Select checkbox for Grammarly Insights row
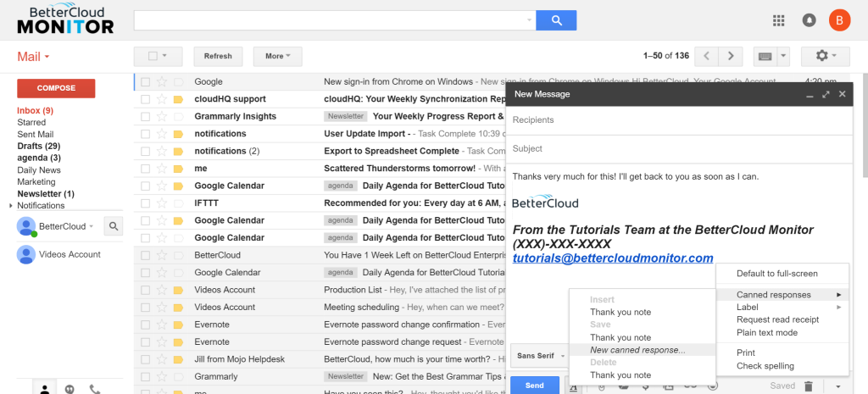This screenshot has height=394, width=868. [145, 117]
